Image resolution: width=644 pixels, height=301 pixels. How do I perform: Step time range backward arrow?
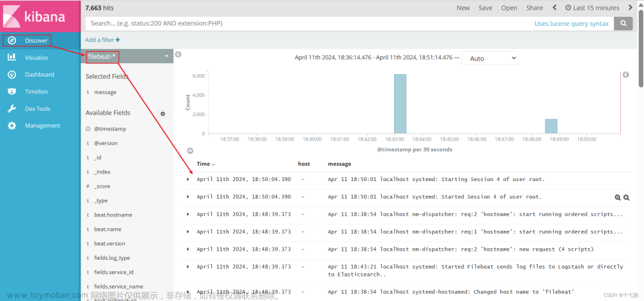pos(554,7)
